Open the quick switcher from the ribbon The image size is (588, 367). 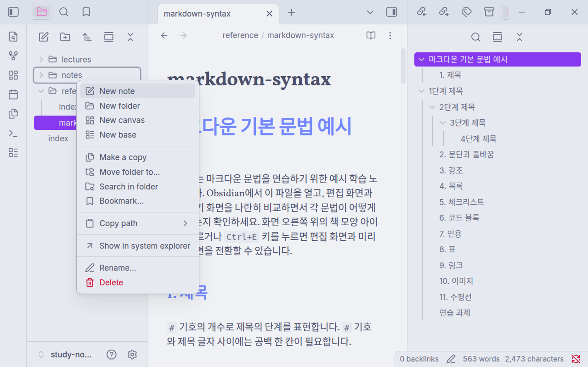point(13,37)
